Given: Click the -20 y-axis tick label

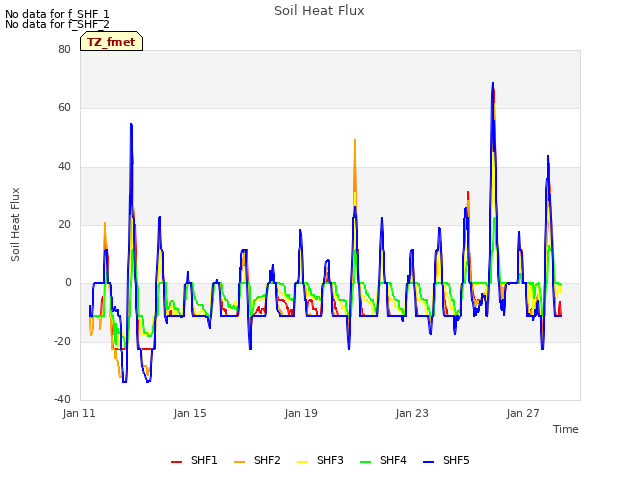Looking at the screenshot, I should tap(62, 341).
